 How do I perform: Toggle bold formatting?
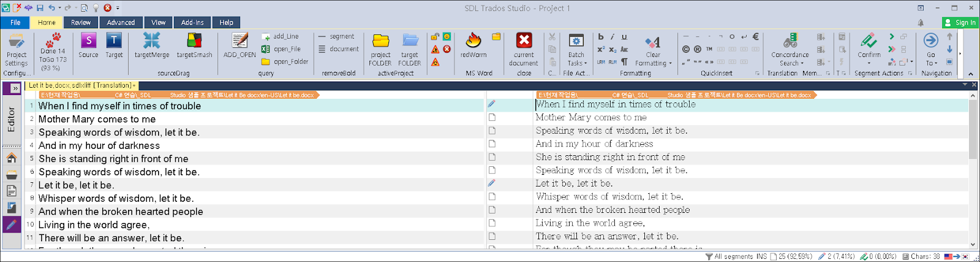tap(601, 37)
